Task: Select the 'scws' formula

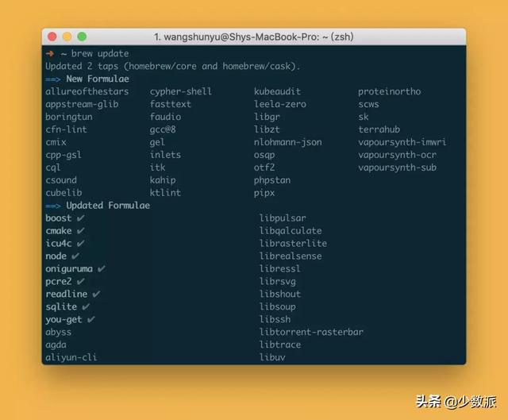Action: [x=368, y=104]
